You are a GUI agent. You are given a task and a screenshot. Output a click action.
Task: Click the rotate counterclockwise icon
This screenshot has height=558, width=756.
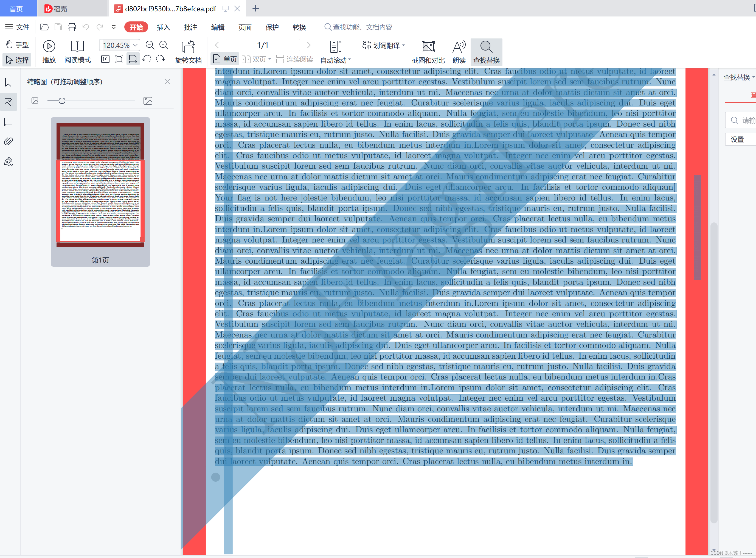tap(147, 59)
